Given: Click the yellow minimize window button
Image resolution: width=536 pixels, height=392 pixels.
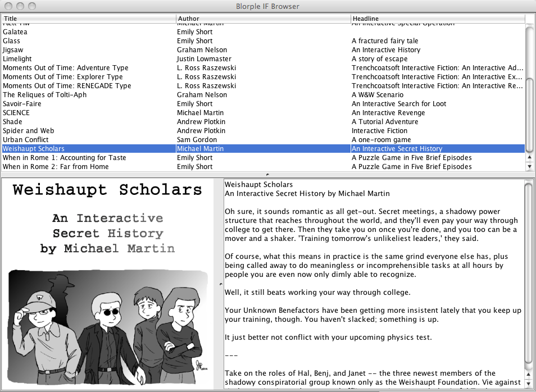Looking at the screenshot, I should tap(20, 6).
